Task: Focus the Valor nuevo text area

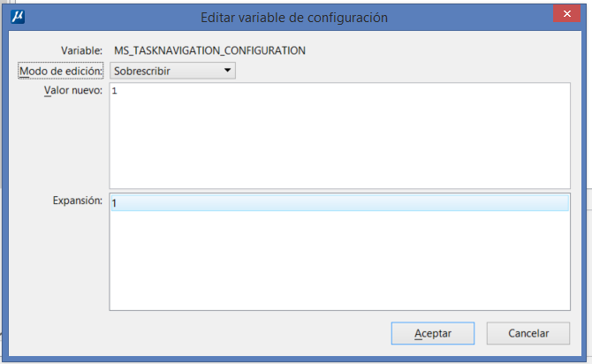Action: tap(340, 135)
